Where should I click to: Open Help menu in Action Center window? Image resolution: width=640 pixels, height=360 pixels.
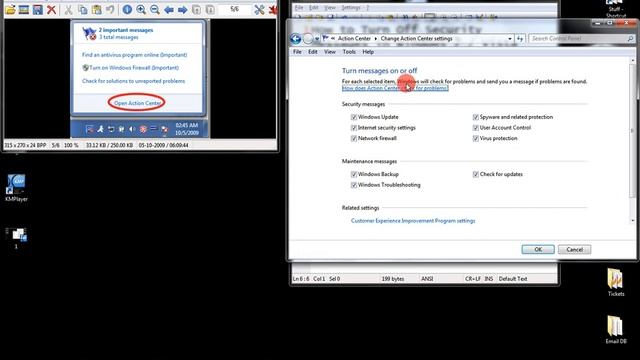click(x=368, y=52)
